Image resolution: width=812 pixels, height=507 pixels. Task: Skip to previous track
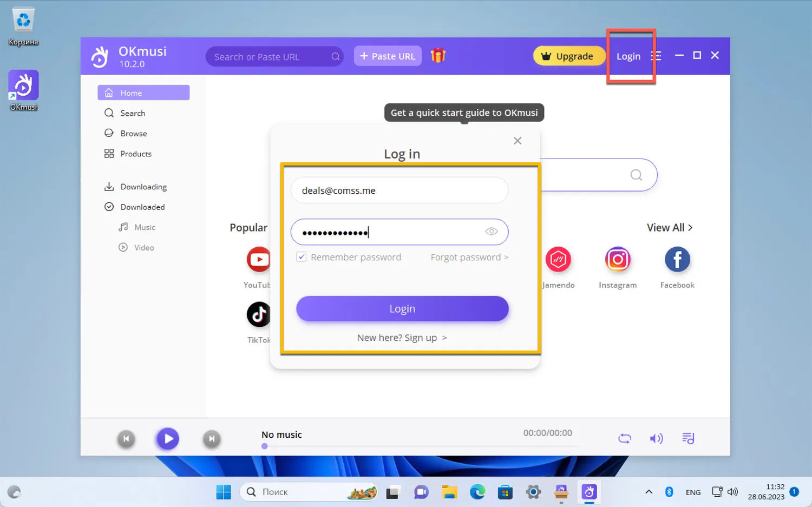[126, 439]
